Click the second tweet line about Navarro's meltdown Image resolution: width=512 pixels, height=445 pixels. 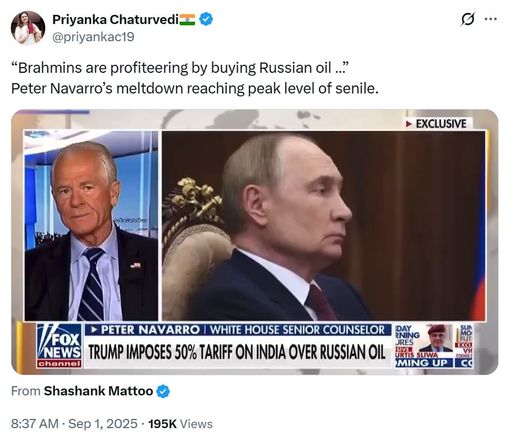(195, 89)
